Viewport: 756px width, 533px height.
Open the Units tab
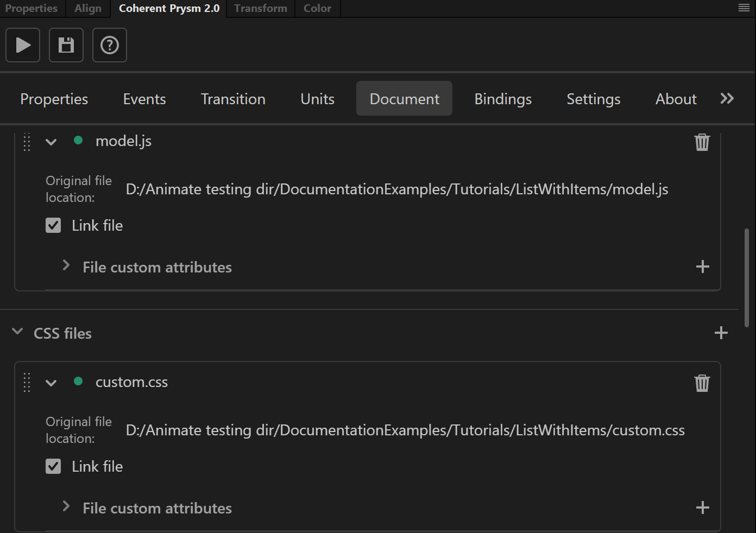pyautogui.click(x=318, y=99)
